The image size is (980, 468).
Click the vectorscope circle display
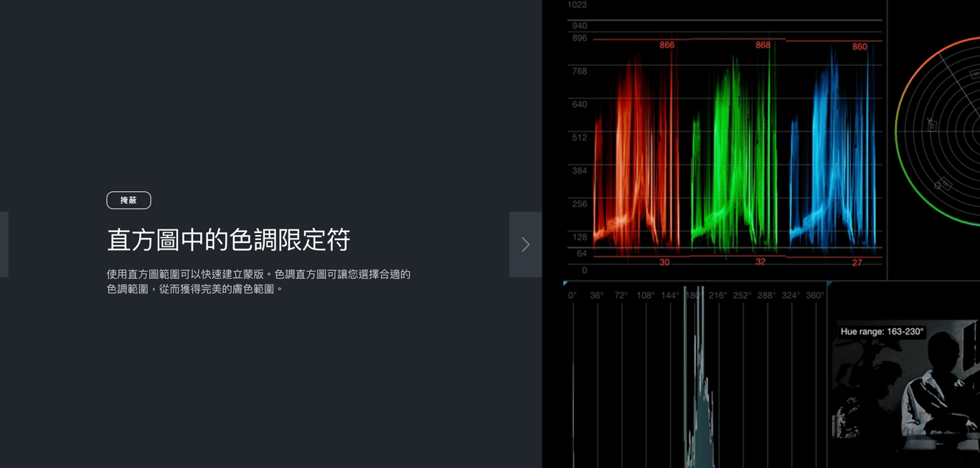pos(938,131)
